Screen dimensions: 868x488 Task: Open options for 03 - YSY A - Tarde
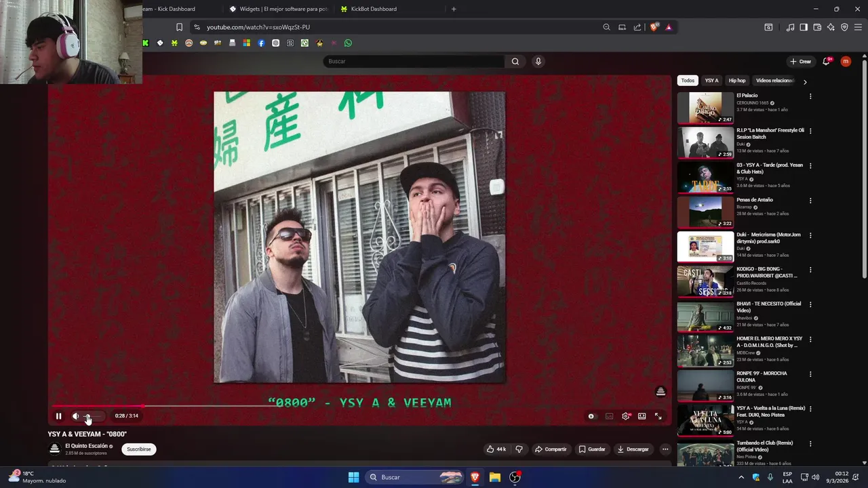[x=810, y=166]
